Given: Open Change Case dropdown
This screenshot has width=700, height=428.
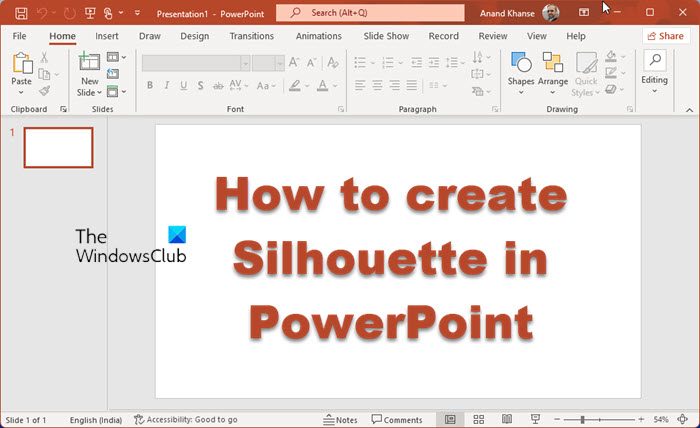Looking at the screenshot, I should pyautogui.click(x=266, y=85).
